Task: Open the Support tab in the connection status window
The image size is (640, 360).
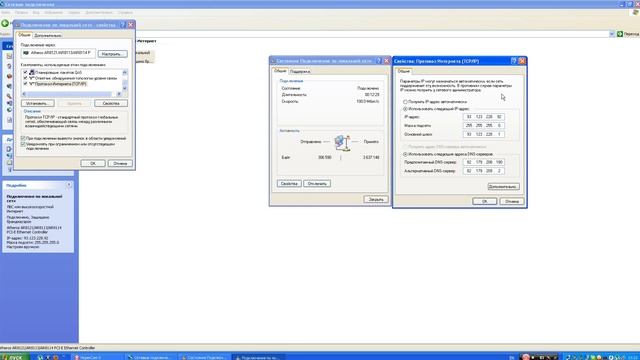Action: click(300, 71)
